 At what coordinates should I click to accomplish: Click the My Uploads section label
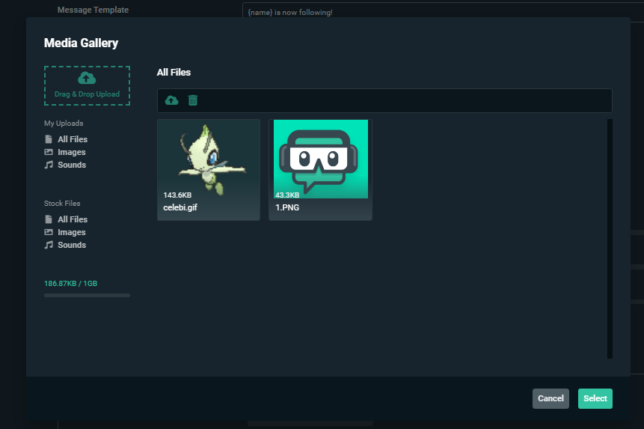(x=64, y=123)
